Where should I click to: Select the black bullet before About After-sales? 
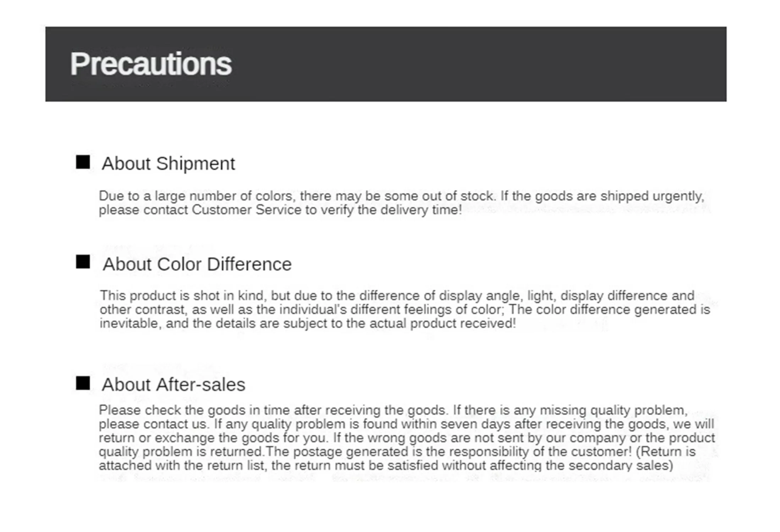click(x=83, y=383)
